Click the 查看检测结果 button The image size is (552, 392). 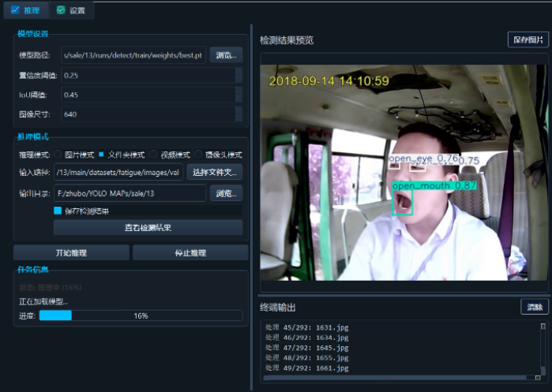148,227
